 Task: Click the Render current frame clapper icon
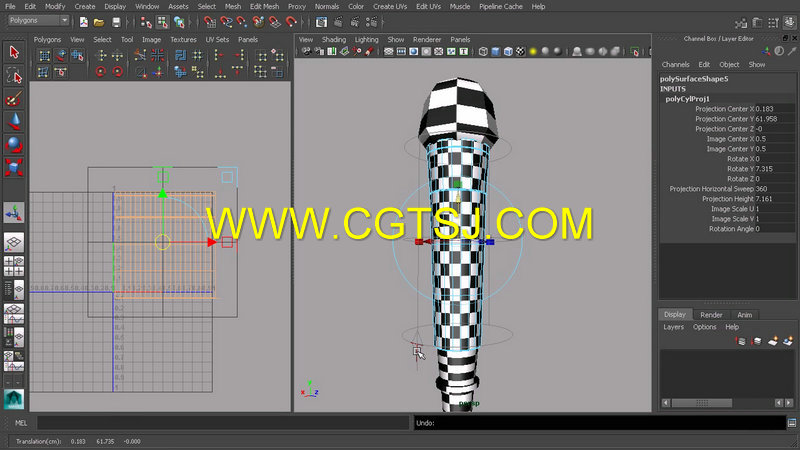pos(338,22)
